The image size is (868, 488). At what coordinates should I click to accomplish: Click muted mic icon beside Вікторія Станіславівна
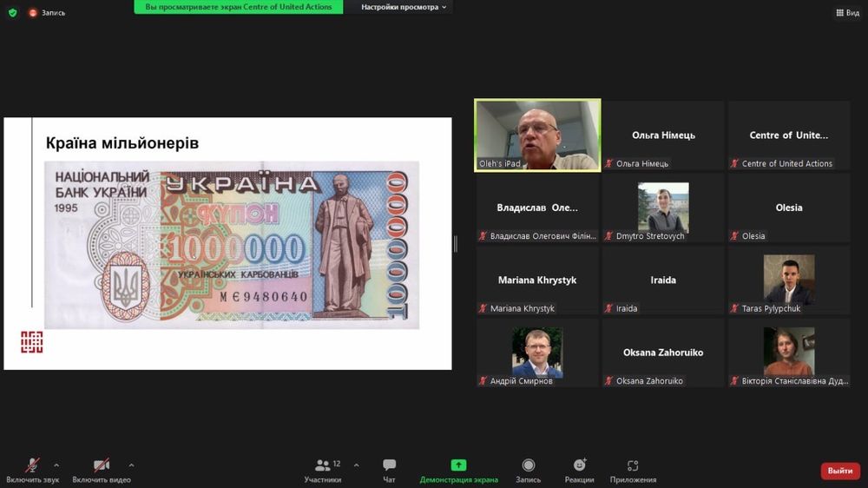pos(734,381)
